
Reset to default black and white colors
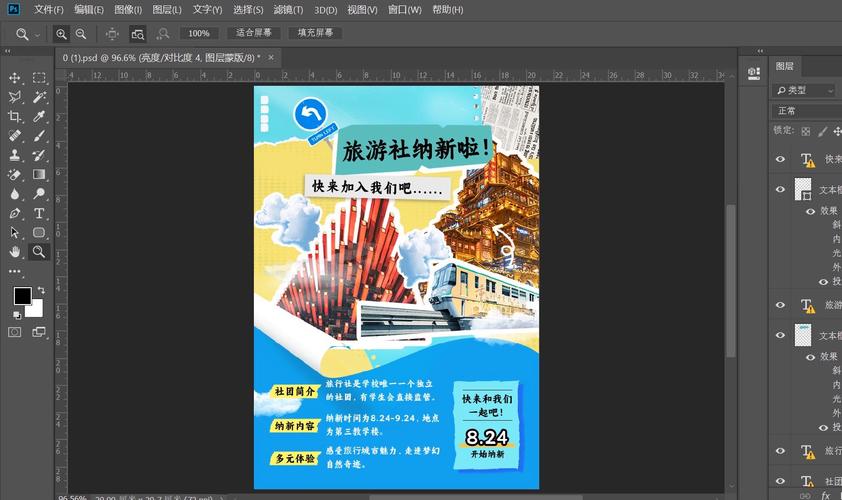point(17,315)
